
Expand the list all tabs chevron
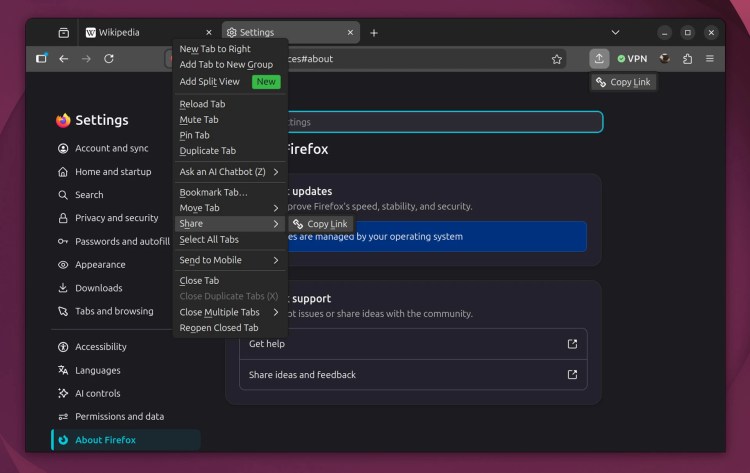pos(616,33)
